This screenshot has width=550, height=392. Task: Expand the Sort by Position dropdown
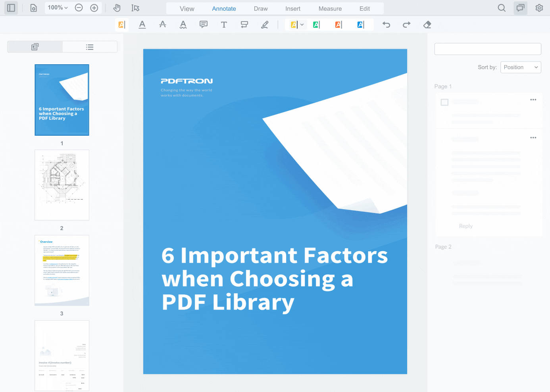coord(521,67)
